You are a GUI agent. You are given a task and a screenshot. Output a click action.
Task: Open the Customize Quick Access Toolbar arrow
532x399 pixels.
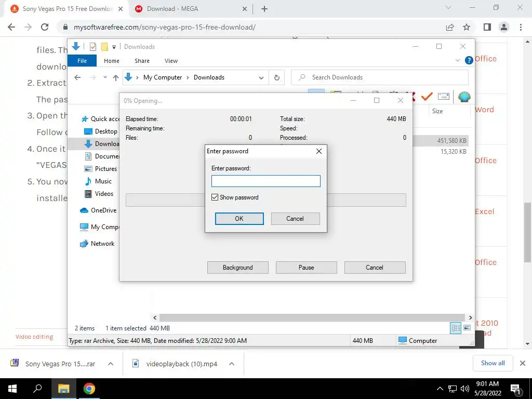pos(114,47)
